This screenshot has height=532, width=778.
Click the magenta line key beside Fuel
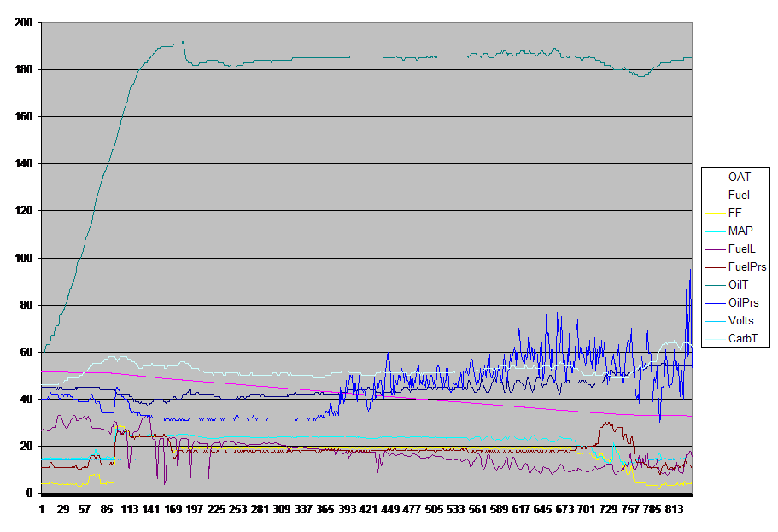(714, 195)
